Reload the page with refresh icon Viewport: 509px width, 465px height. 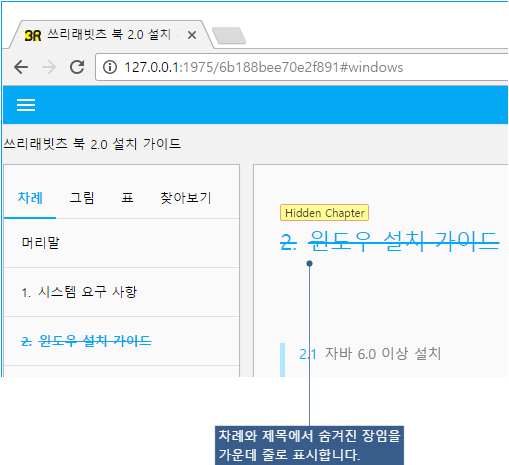coord(77,67)
